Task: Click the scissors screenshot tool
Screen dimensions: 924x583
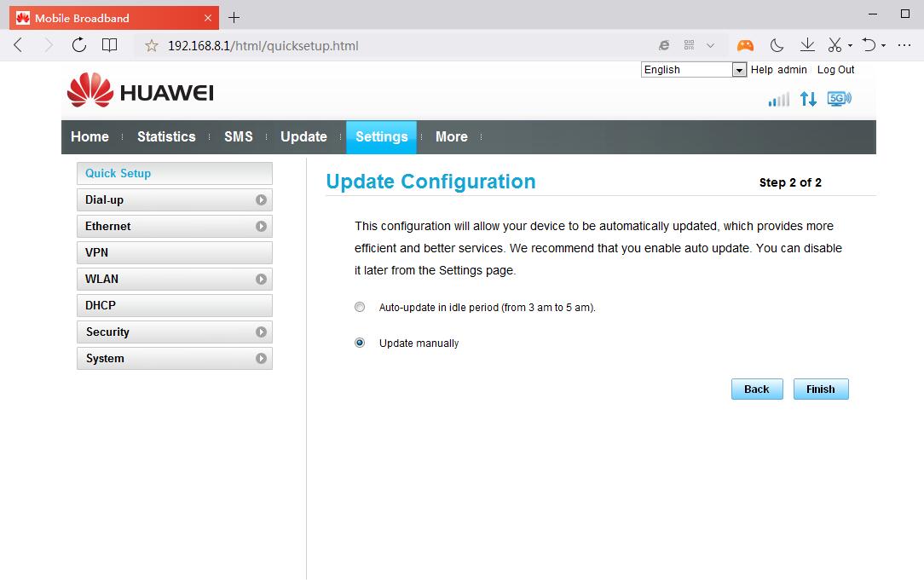Action: tap(834, 45)
